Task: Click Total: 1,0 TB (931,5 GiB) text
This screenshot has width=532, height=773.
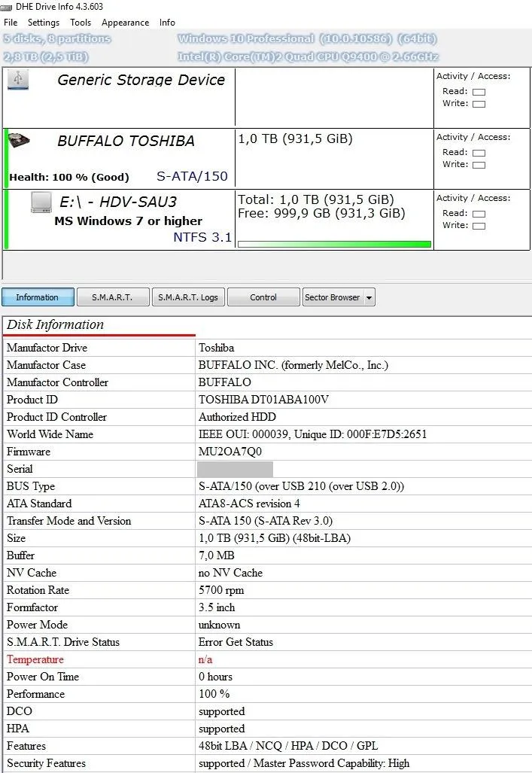Action: [316, 199]
